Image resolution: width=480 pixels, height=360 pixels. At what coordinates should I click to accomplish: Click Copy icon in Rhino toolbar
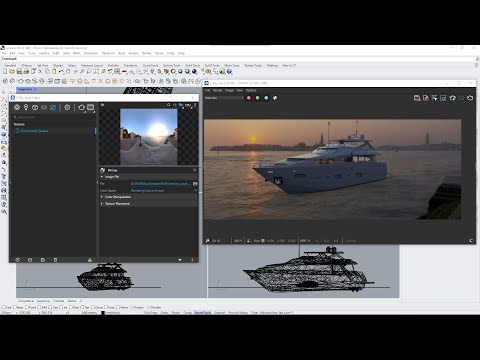point(47,71)
